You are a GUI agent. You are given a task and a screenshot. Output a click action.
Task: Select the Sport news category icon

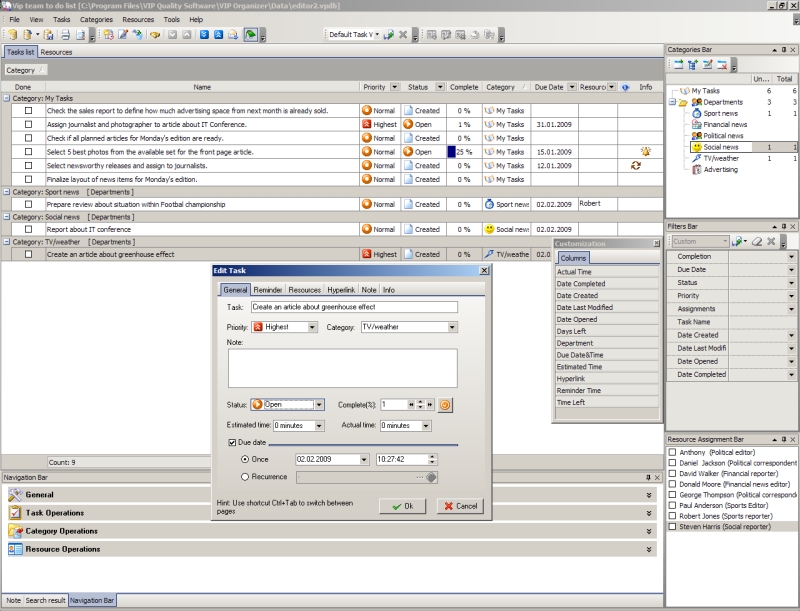point(696,113)
